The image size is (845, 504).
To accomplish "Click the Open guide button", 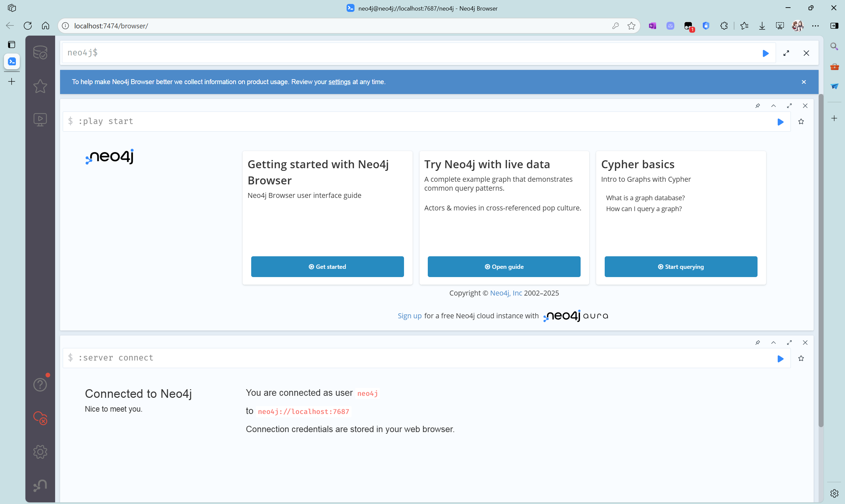I will click(x=504, y=267).
